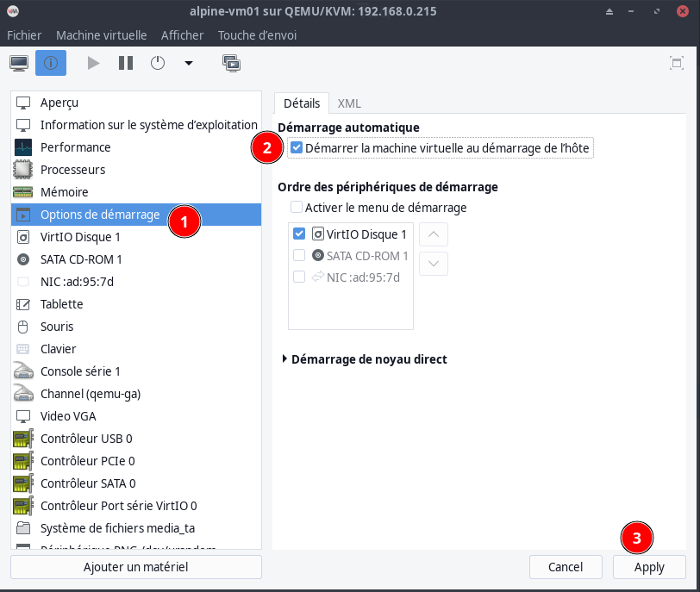Toggle fullscreen icon in the toolbar

[x=677, y=63]
